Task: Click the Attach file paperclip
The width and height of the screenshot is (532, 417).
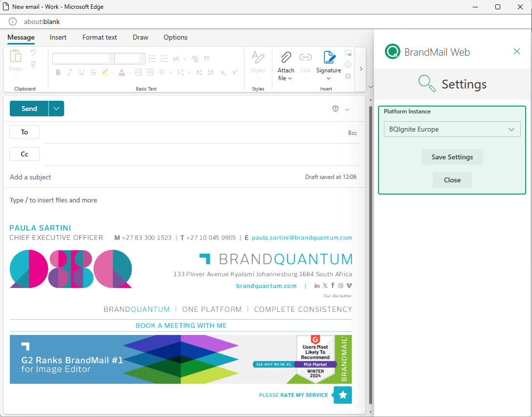Action: (x=286, y=57)
